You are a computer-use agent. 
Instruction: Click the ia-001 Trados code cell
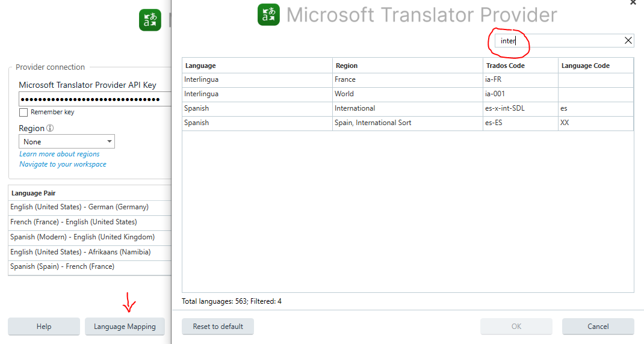coord(521,94)
